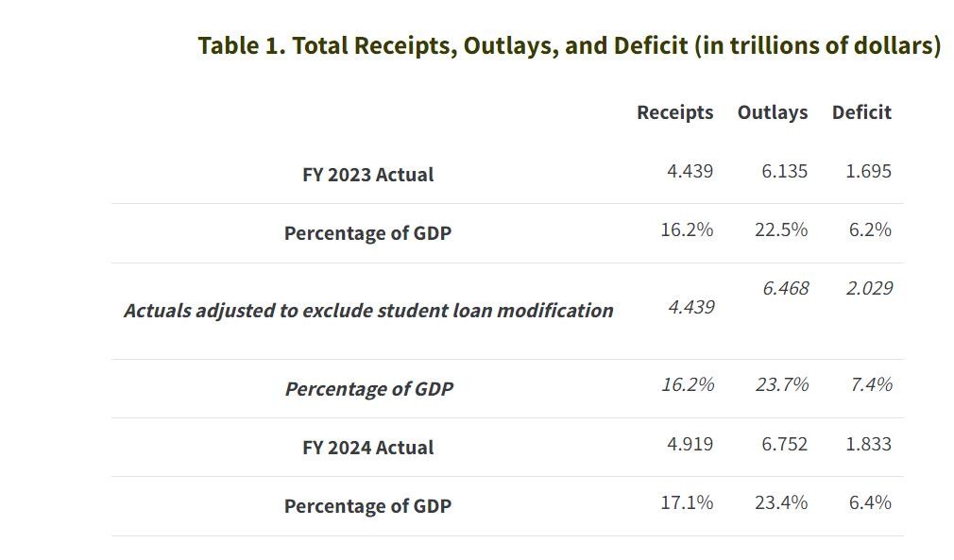Click FY 2023 outlays value 6.135
This screenshot has height=560, width=954.
(x=784, y=172)
